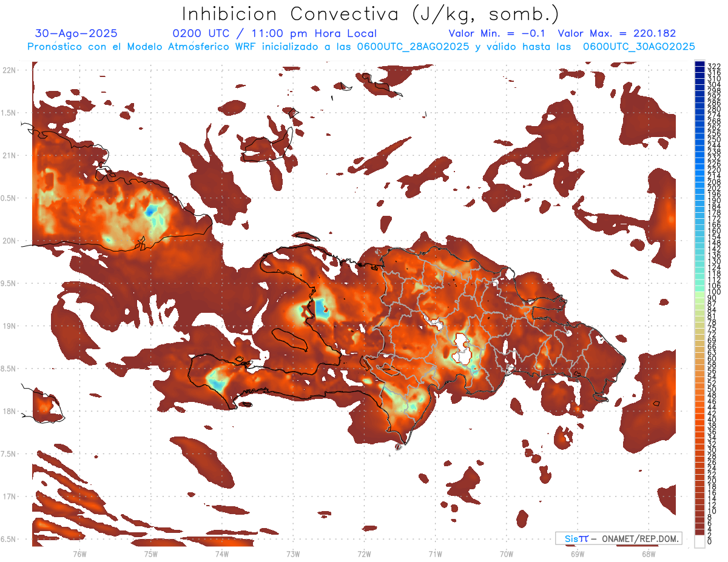Viewport: 728px width, 562px height.
Task: Click the '322' value on the color scale
Action: (714, 65)
